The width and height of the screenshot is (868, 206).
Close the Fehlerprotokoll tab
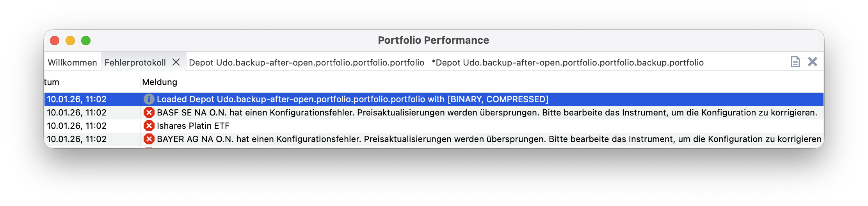click(x=176, y=62)
